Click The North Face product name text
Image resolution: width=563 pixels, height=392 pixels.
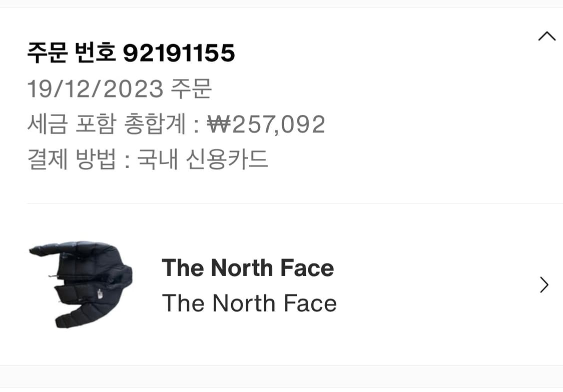pyautogui.click(x=250, y=302)
